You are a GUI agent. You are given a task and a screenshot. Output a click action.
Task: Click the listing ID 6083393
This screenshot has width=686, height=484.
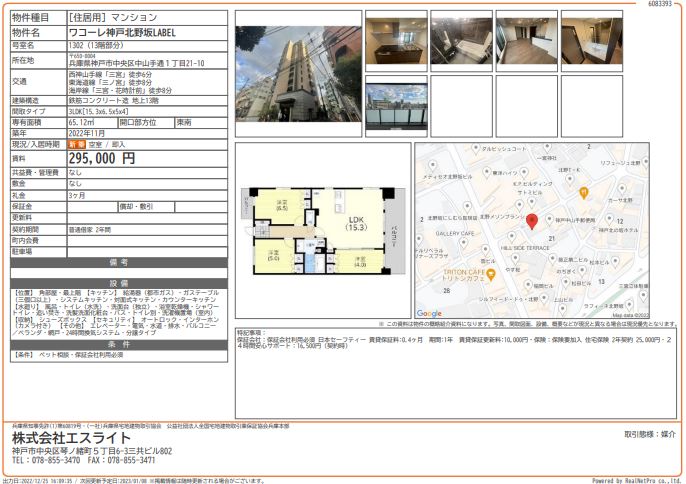(660, 4)
